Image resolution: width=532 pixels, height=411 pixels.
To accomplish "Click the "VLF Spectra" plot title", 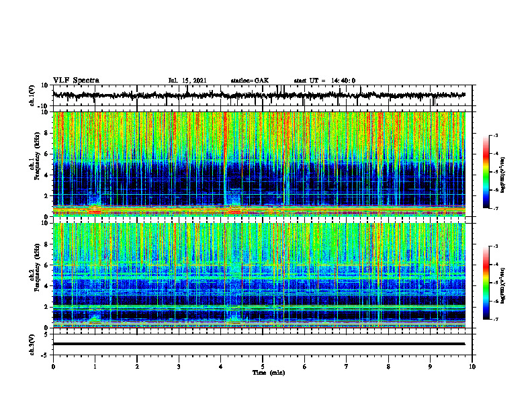I will 76,80.
